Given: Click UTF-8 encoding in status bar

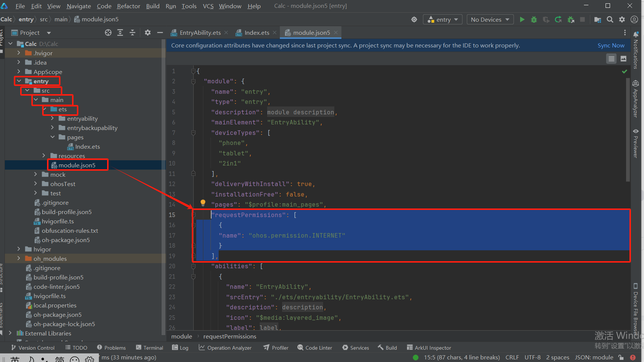Looking at the screenshot, I should [x=532, y=357].
